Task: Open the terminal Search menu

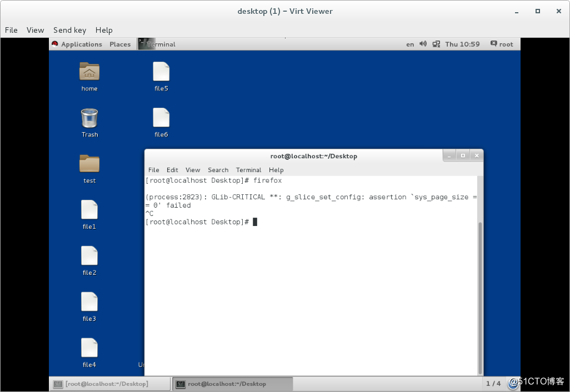Action: tap(218, 170)
